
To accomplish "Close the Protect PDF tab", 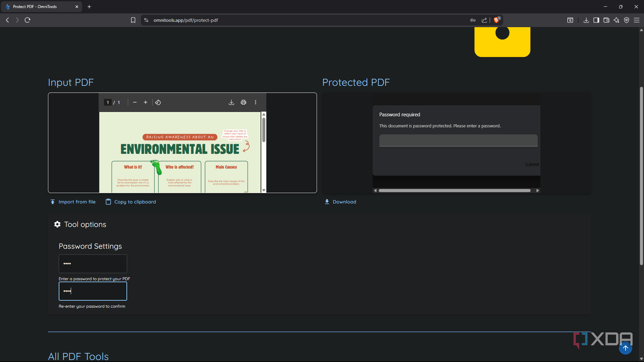I will (77, 7).
